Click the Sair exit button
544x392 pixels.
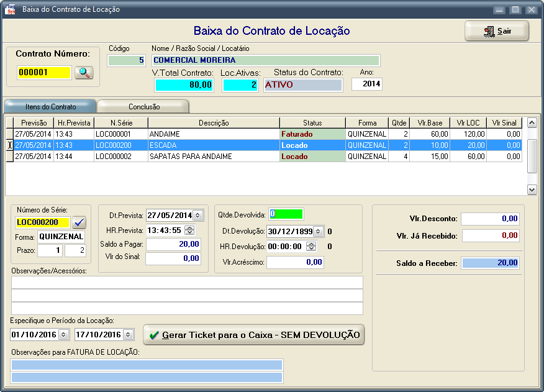[496, 31]
